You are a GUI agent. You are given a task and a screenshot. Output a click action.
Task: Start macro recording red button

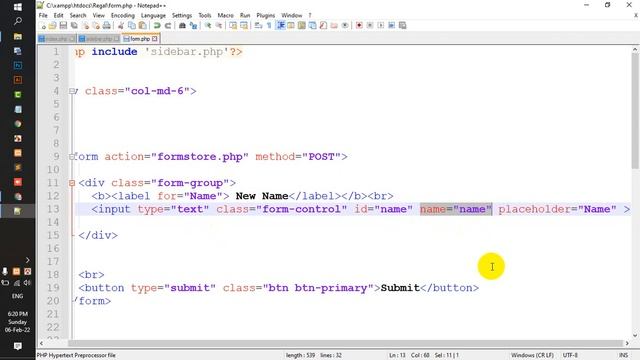click(359, 25)
